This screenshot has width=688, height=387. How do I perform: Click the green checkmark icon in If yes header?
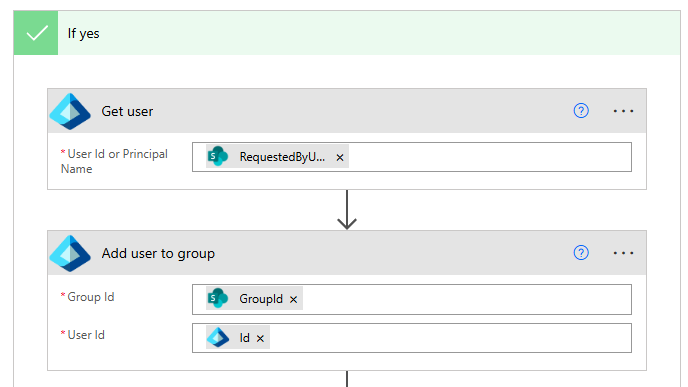pos(36,33)
